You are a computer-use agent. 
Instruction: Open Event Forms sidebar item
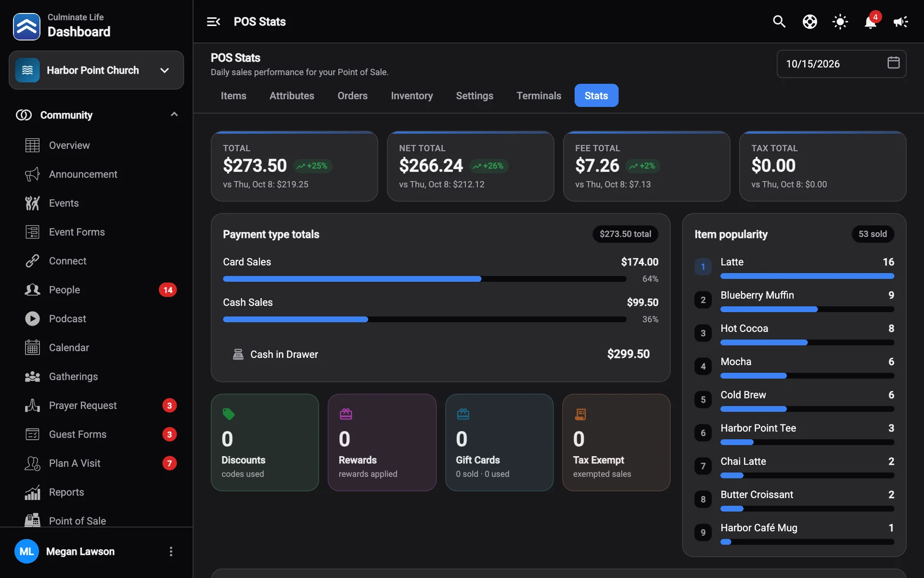pos(96,232)
